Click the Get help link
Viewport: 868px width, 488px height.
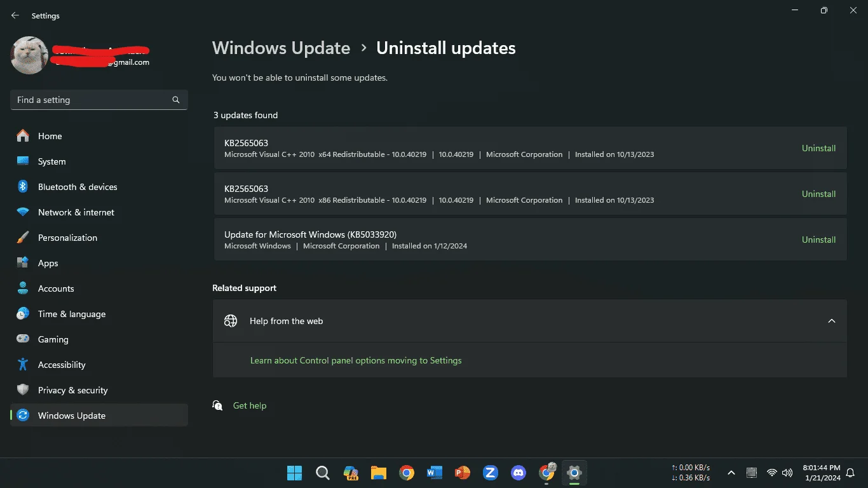pyautogui.click(x=250, y=405)
